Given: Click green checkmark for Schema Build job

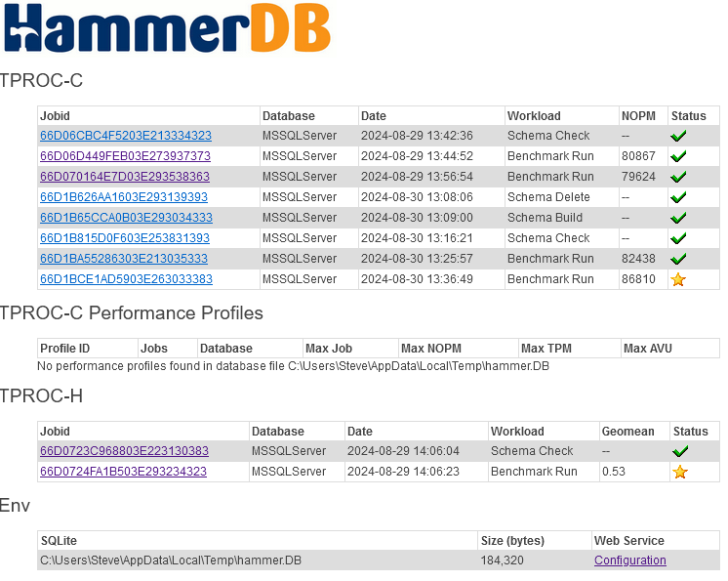Looking at the screenshot, I should tap(678, 218).
